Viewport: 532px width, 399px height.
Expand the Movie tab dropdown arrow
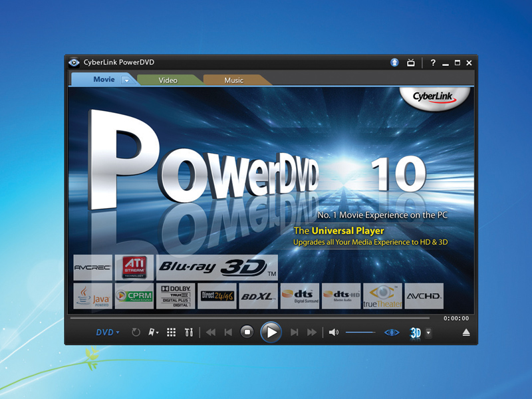coord(126,80)
